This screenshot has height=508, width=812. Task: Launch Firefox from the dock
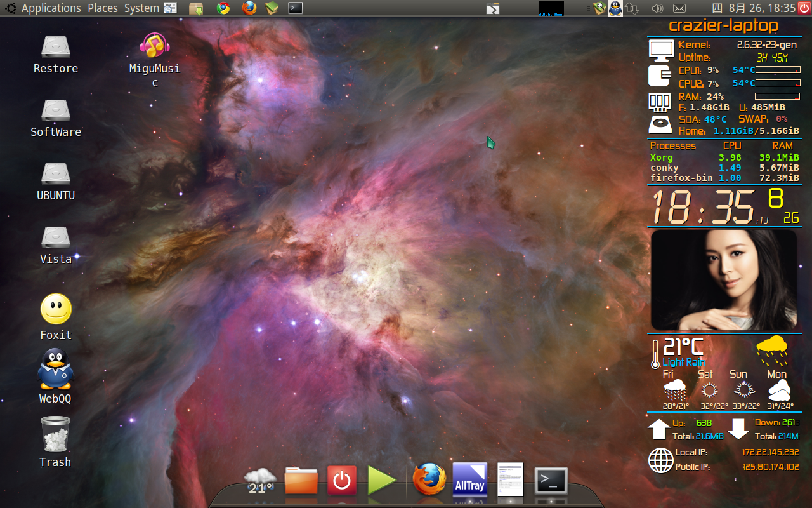click(429, 479)
